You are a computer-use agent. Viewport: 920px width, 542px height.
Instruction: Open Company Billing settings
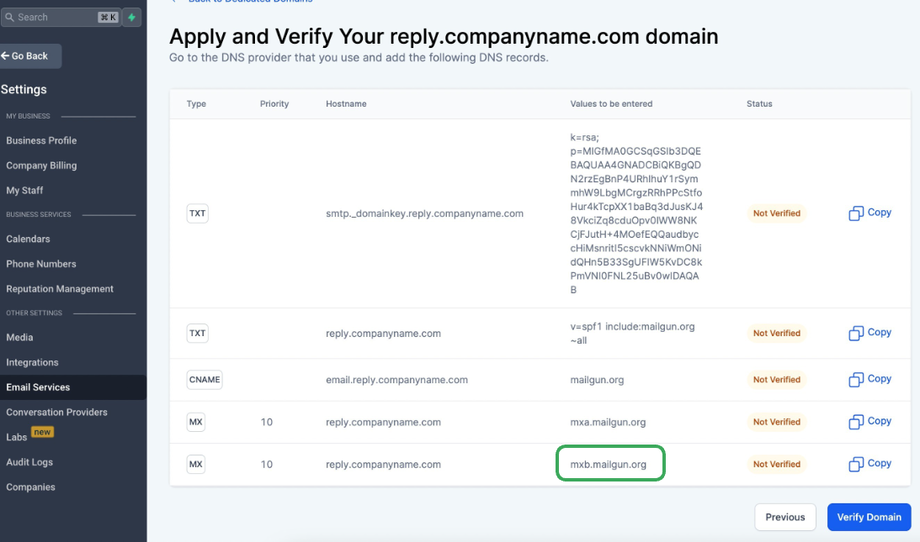click(41, 166)
